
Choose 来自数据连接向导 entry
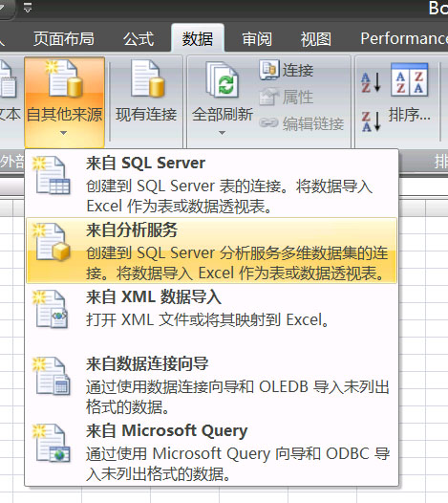point(211,385)
